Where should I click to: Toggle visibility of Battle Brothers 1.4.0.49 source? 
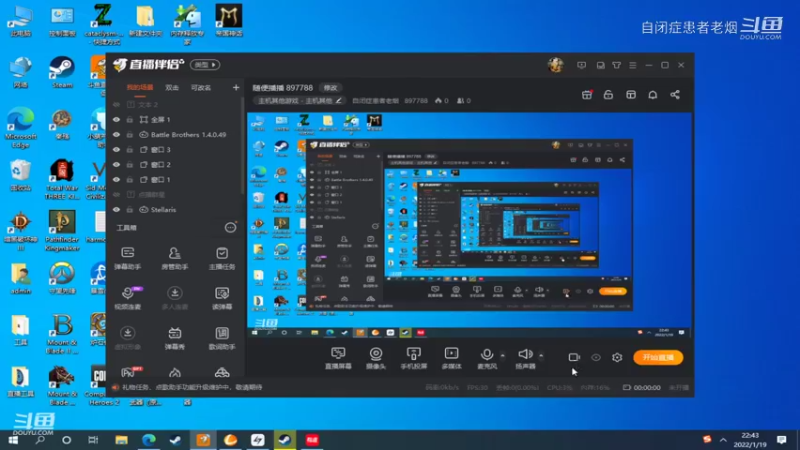click(116, 135)
